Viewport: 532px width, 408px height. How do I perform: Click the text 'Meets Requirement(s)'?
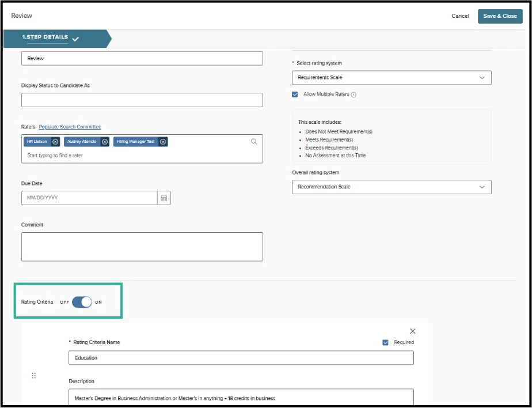[329, 139]
